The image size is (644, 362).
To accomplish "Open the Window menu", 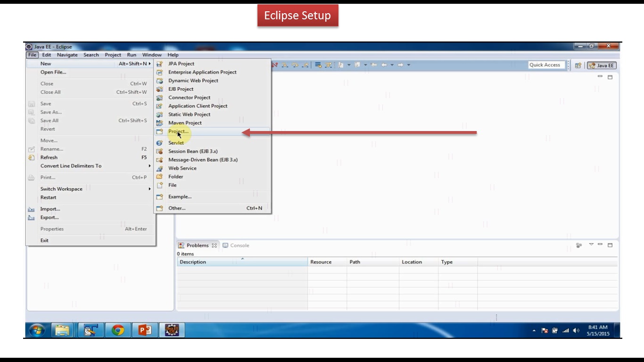I will pos(152,55).
